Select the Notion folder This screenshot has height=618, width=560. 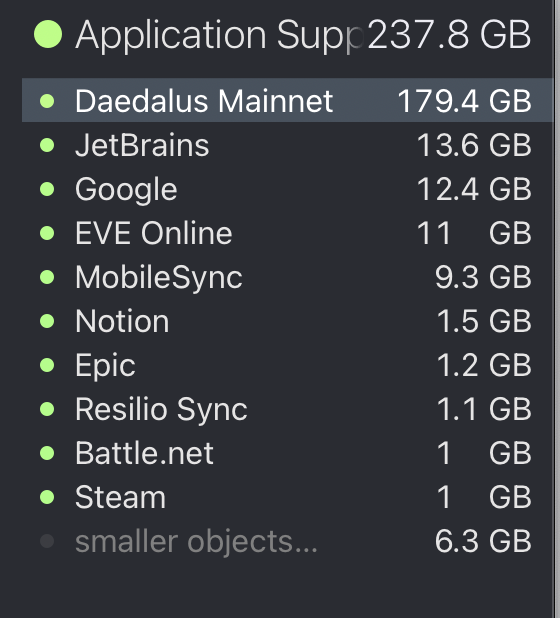(288, 321)
